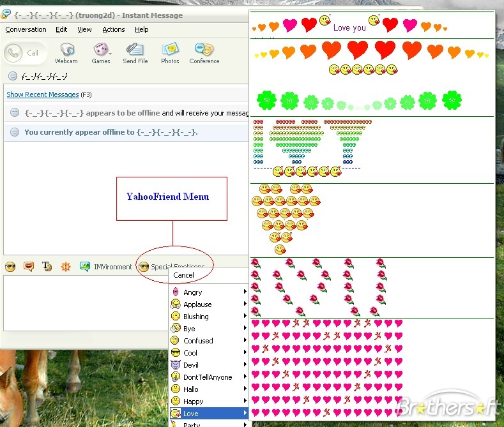
Task: Select the Confused emoticon category
Action: click(x=209, y=341)
